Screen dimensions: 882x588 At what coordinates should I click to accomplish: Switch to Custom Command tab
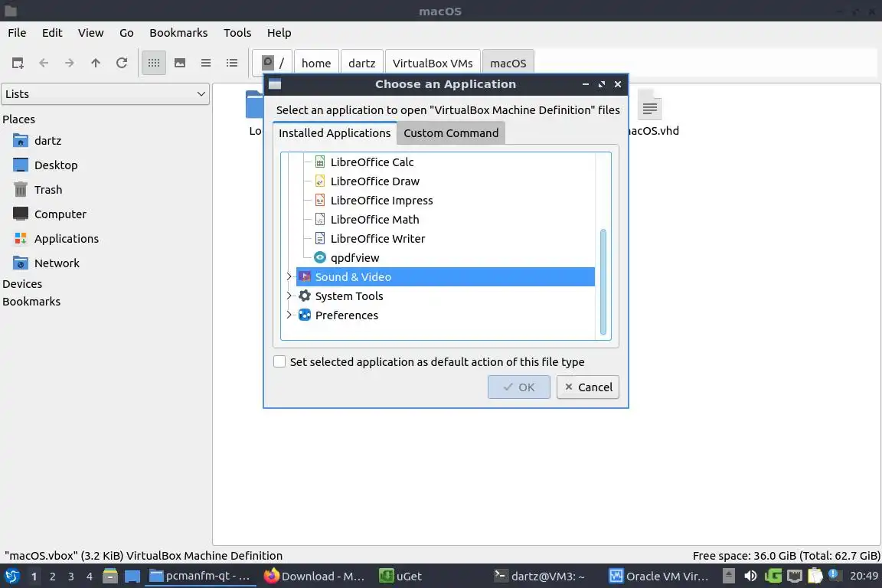[450, 133]
